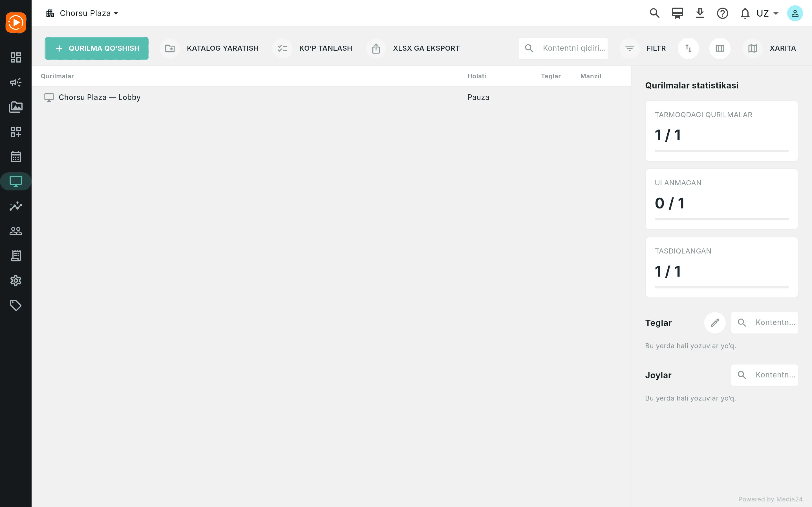The image size is (812, 507).
Task: Open users group icon in sidebar
Action: click(x=16, y=231)
